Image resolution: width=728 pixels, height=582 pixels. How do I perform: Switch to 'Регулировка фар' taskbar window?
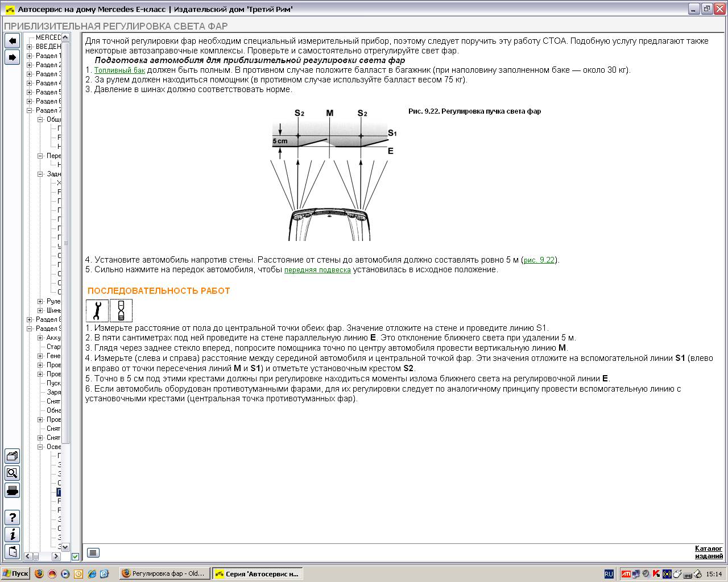coord(164,573)
